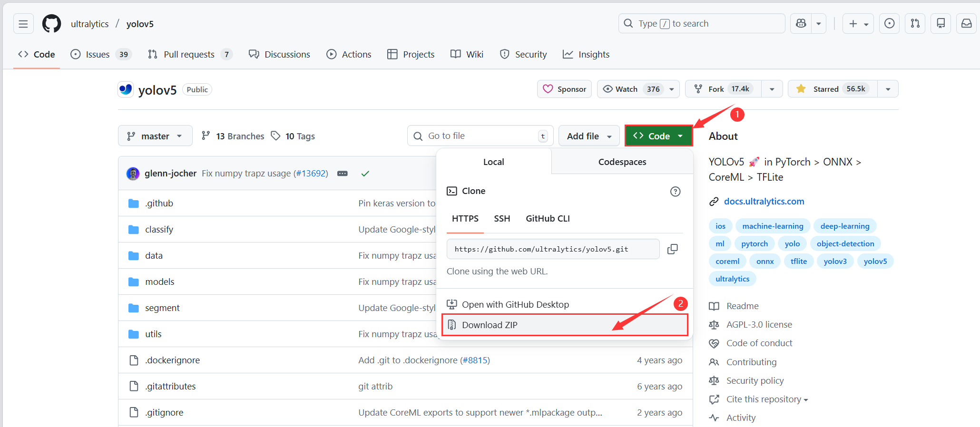This screenshot has width=980, height=427.
Task: Open the hamburger navigation menu
Action: pyautogui.click(x=23, y=24)
